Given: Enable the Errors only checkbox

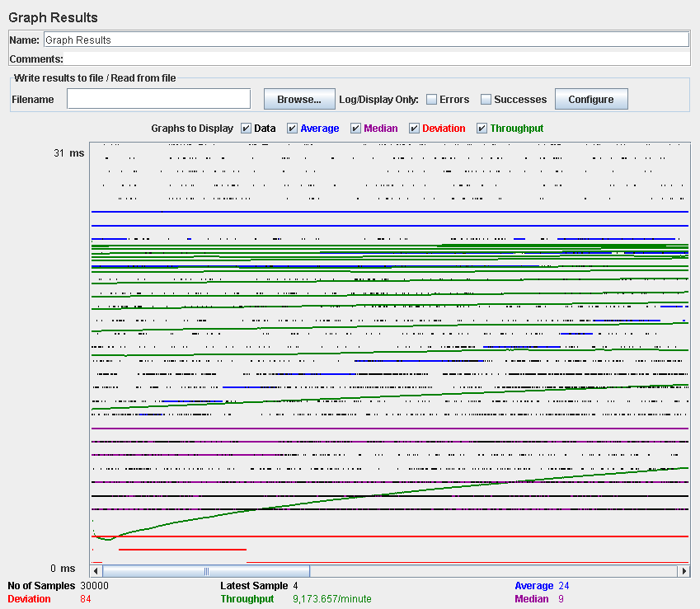Looking at the screenshot, I should point(431,100).
